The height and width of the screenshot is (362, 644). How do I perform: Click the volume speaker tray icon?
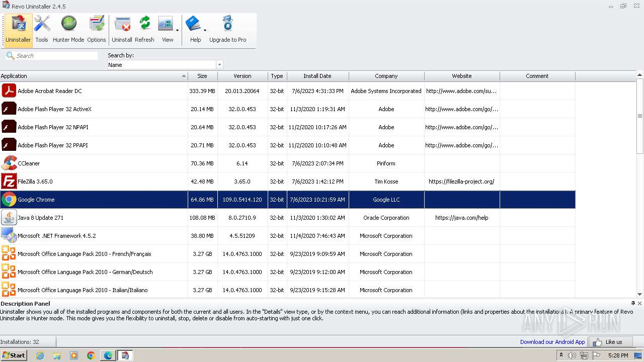pos(572,355)
